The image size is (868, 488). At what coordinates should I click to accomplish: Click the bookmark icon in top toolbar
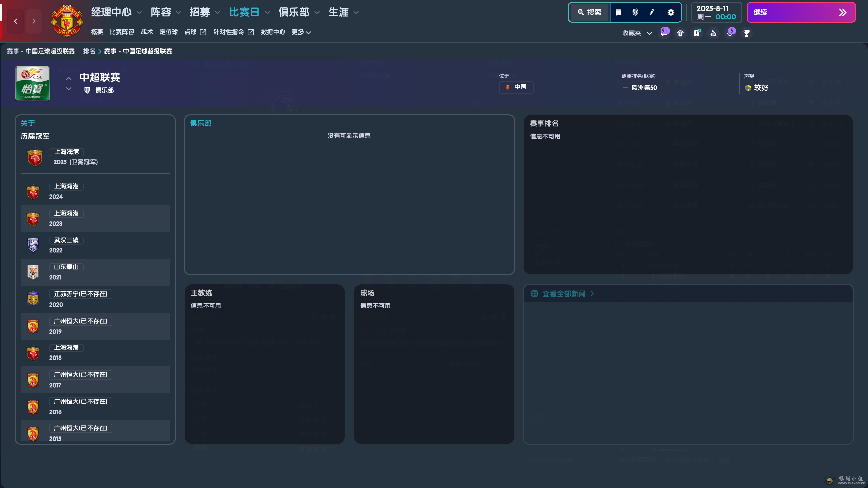(618, 13)
